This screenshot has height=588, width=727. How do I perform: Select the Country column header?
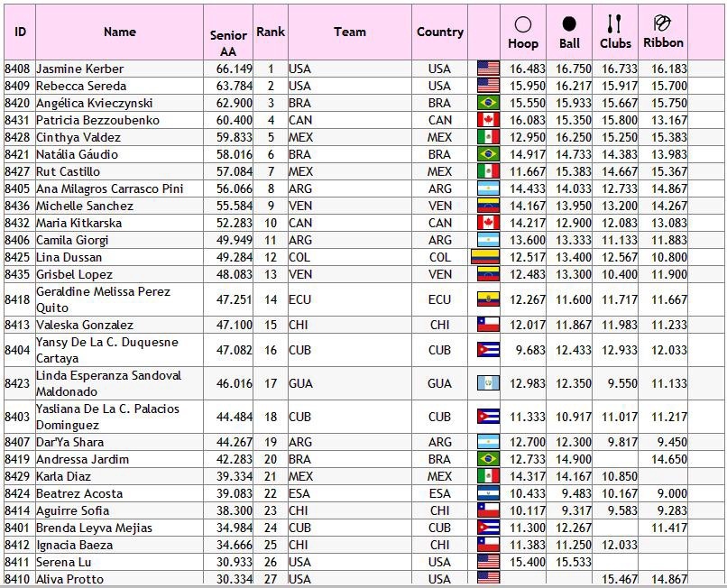pyautogui.click(x=440, y=32)
